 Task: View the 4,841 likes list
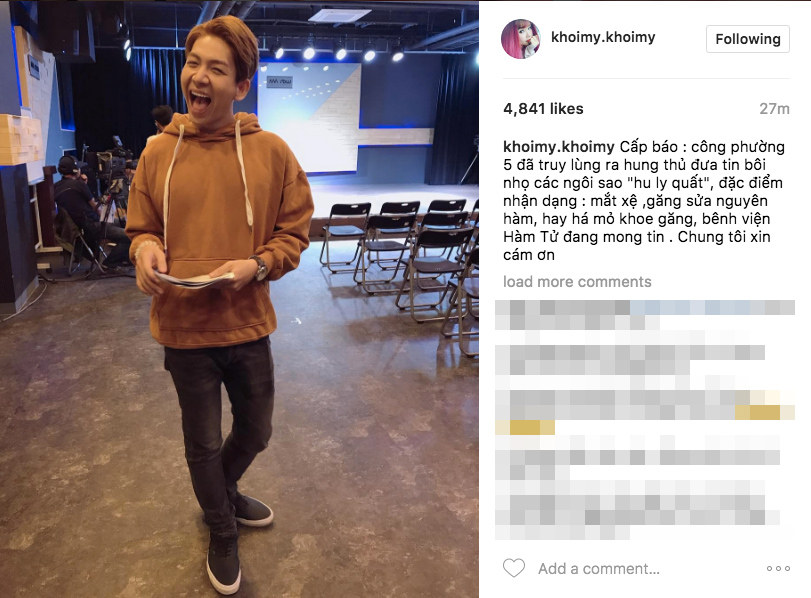point(543,109)
